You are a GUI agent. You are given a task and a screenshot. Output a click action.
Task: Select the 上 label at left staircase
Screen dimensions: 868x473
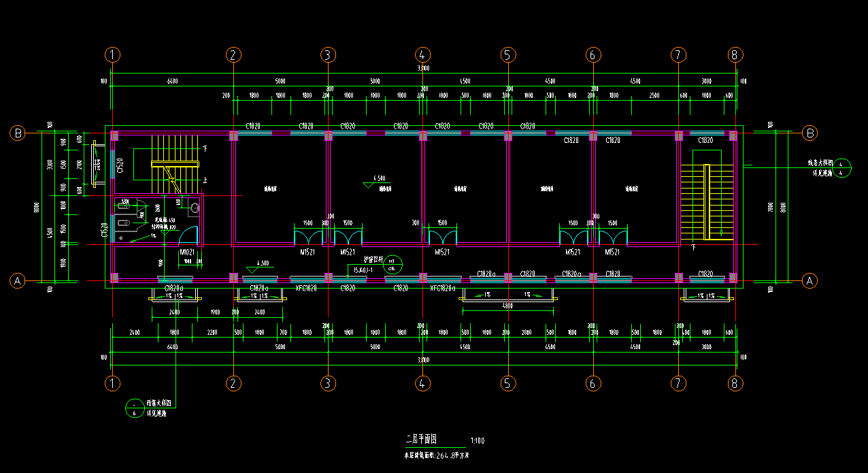pos(205,180)
